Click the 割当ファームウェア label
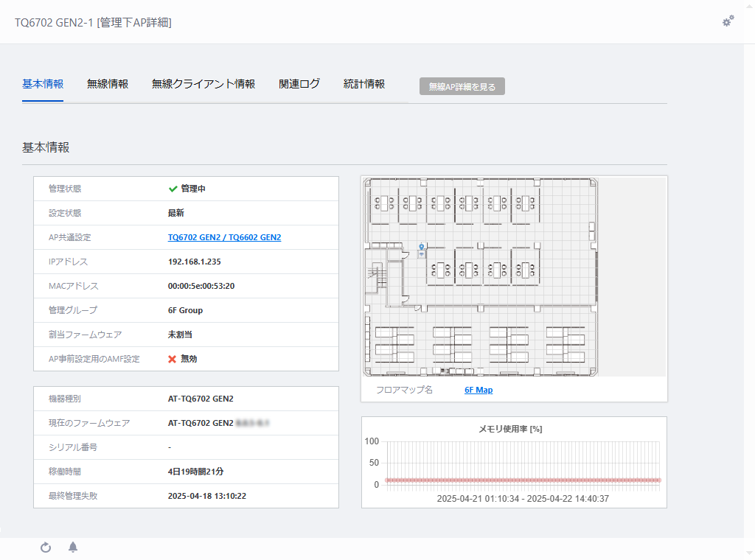This screenshot has width=755, height=560. [86, 335]
